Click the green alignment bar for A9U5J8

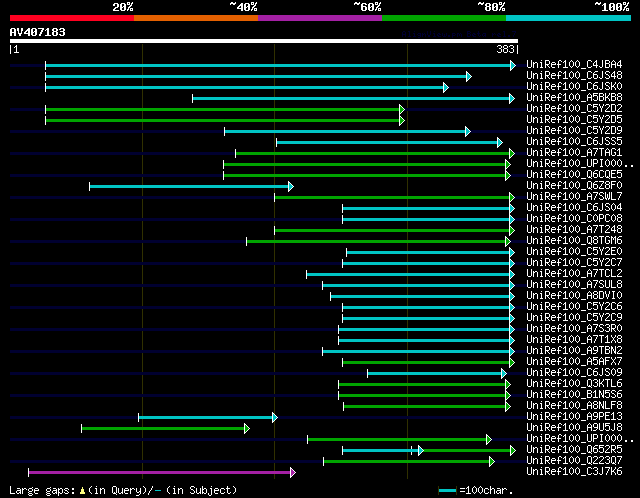click(x=163, y=429)
